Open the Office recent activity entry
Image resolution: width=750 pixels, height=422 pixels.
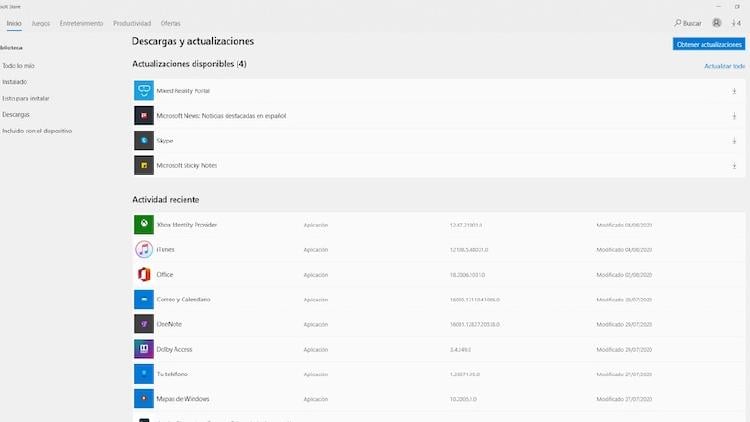click(x=439, y=274)
